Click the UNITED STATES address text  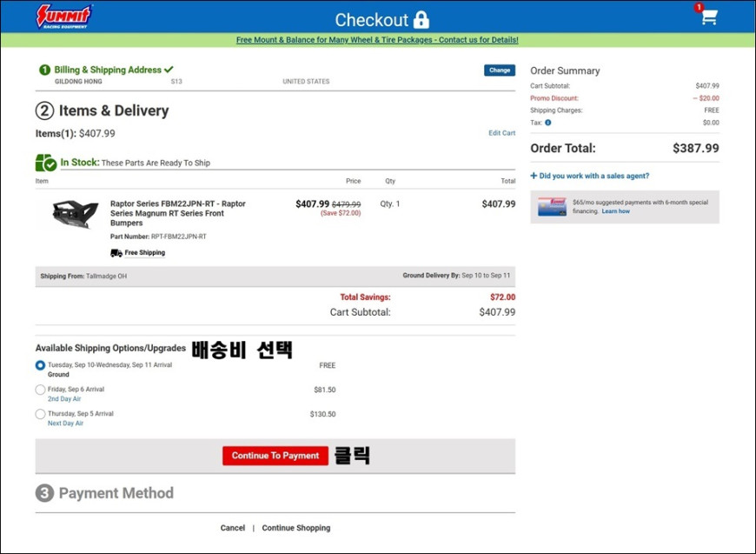click(x=306, y=82)
